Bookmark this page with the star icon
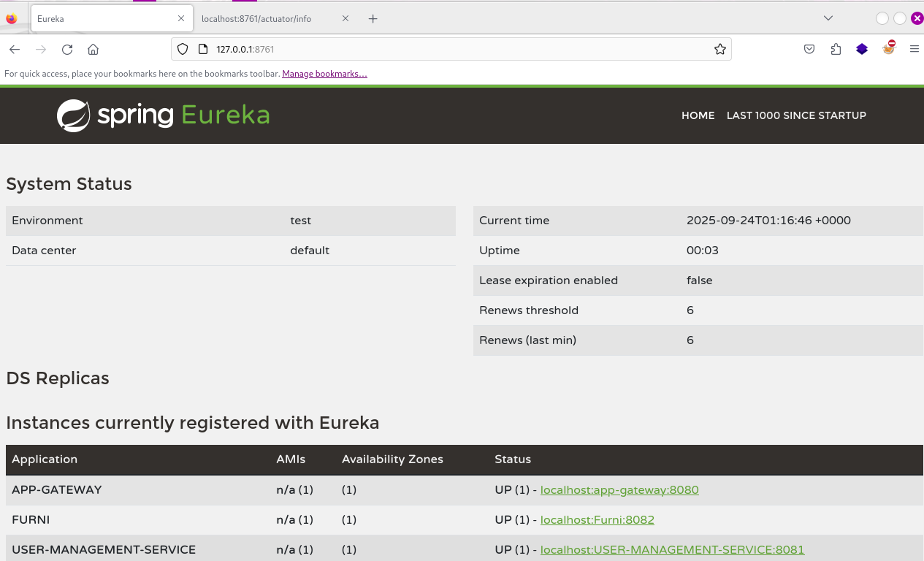This screenshot has height=561, width=924. pos(720,49)
